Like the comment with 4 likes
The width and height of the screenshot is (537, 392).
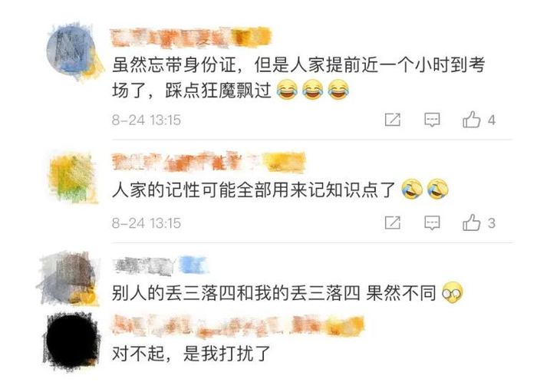coord(472,120)
